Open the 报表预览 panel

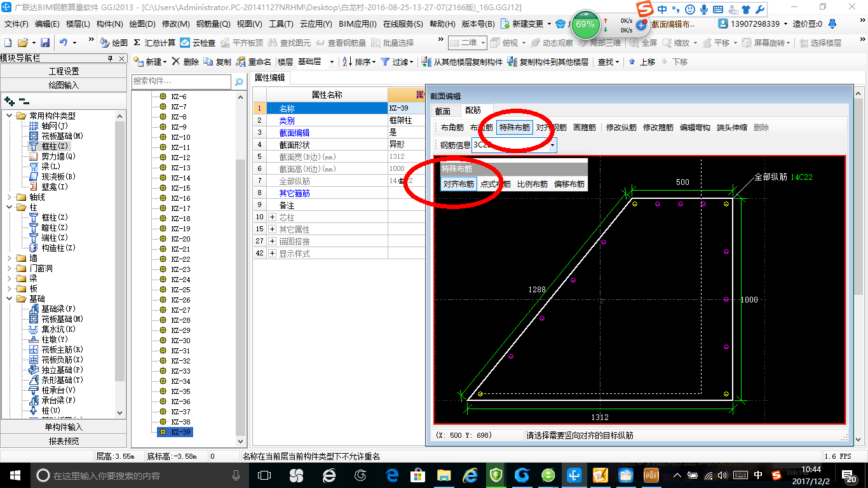pos(64,441)
